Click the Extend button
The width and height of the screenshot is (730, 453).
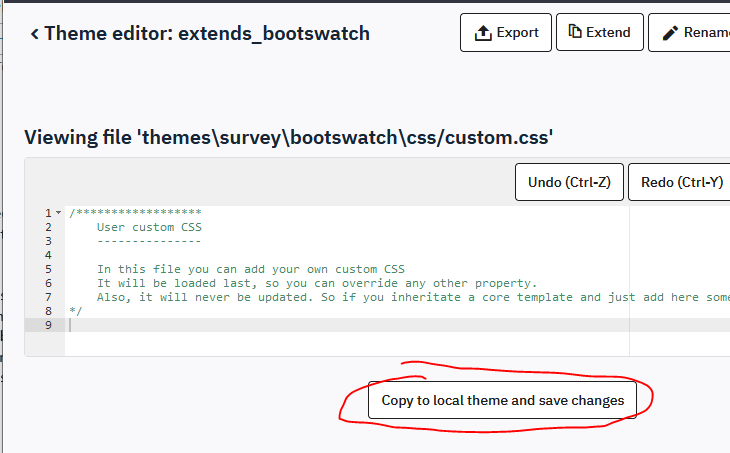(600, 32)
